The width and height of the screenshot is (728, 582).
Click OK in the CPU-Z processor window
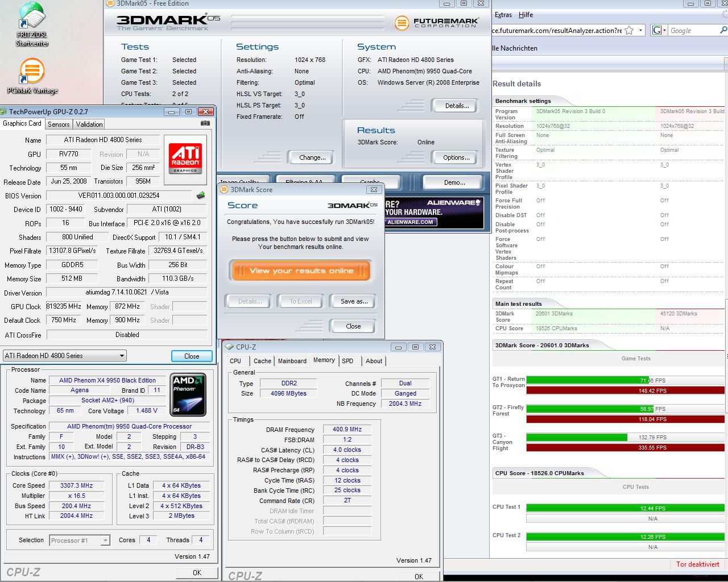pyautogui.click(x=197, y=572)
